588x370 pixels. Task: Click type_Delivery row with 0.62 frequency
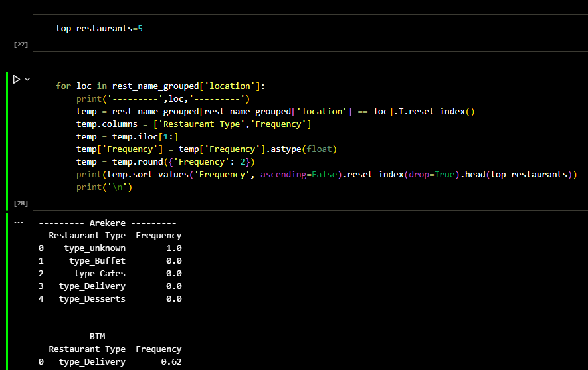click(x=110, y=362)
